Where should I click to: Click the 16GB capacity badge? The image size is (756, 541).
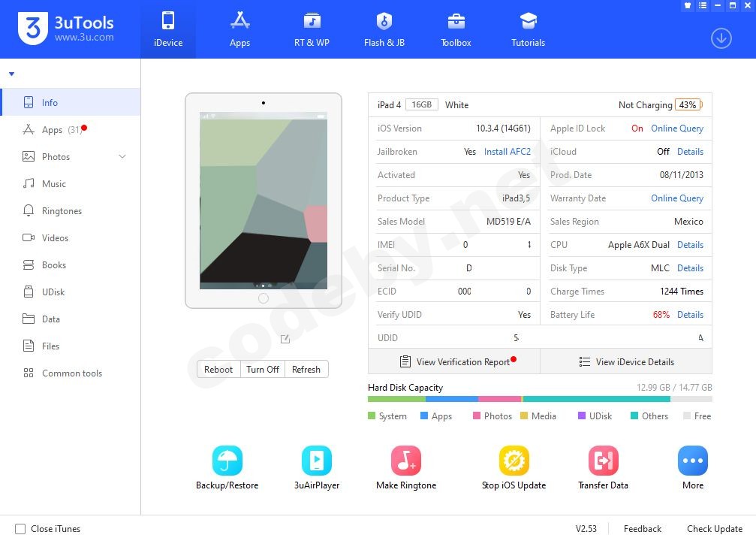[x=421, y=104]
